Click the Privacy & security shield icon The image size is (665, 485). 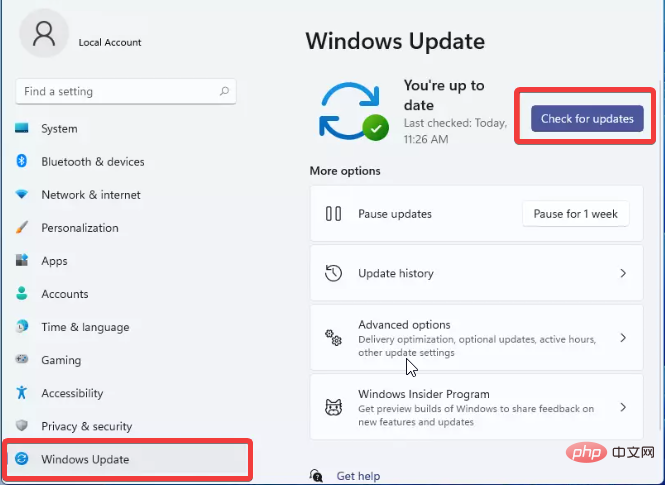(x=22, y=425)
